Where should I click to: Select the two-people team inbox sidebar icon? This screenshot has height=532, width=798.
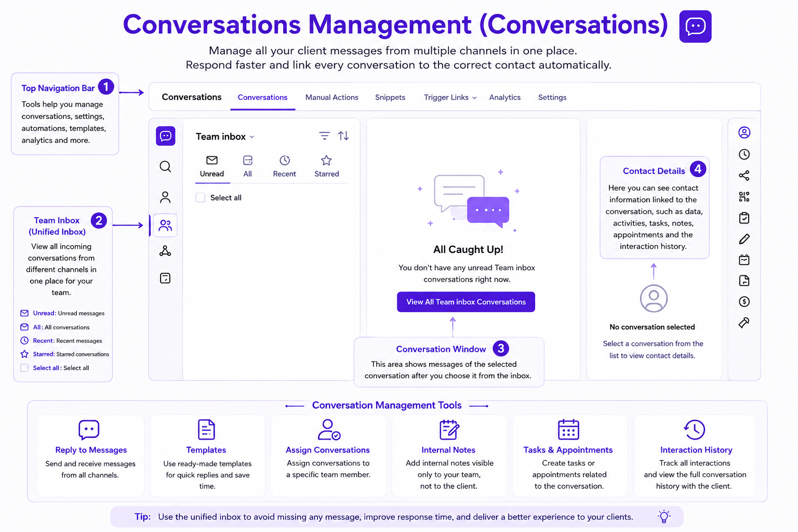(x=165, y=225)
